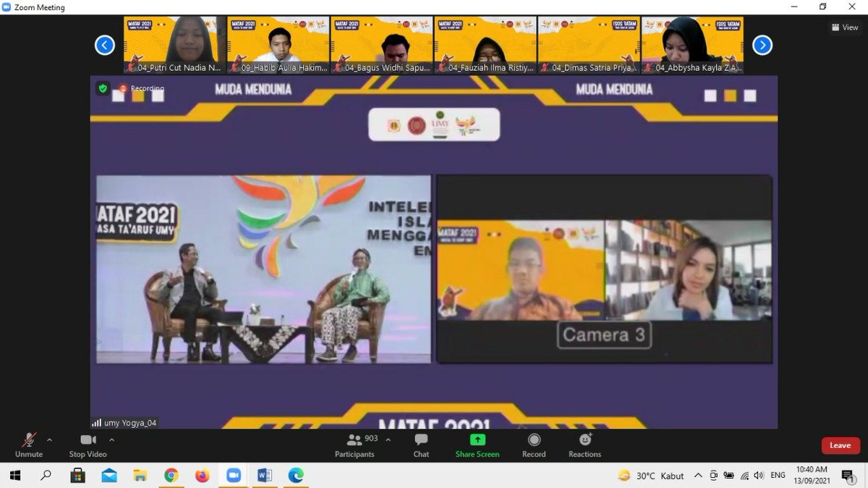
Task: Open the weather widget showing 30°C Kabut
Action: (x=651, y=476)
